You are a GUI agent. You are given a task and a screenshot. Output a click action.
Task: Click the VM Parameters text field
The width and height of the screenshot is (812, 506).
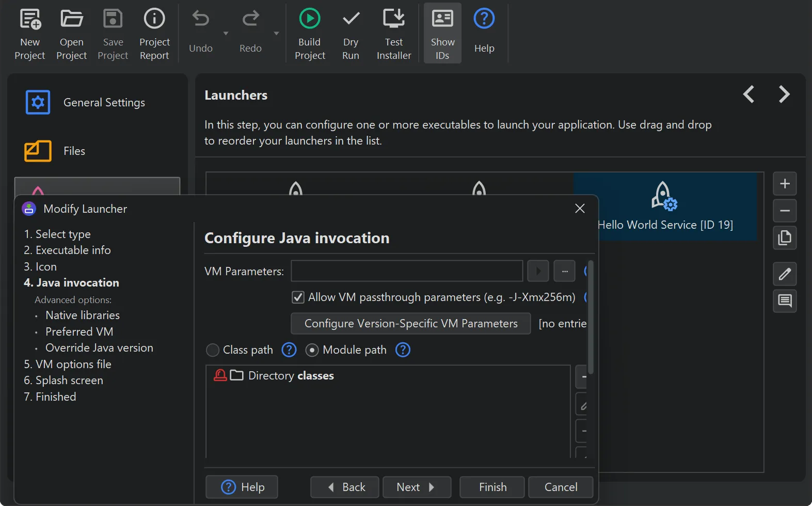click(x=407, y=271)
